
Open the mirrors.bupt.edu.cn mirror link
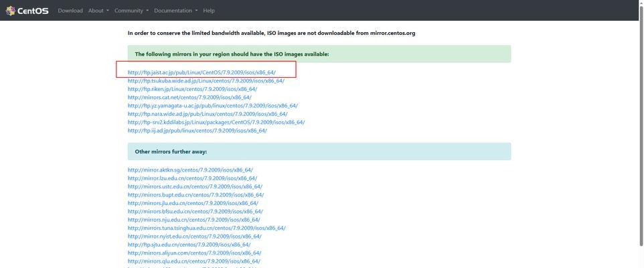pos(196,194)
